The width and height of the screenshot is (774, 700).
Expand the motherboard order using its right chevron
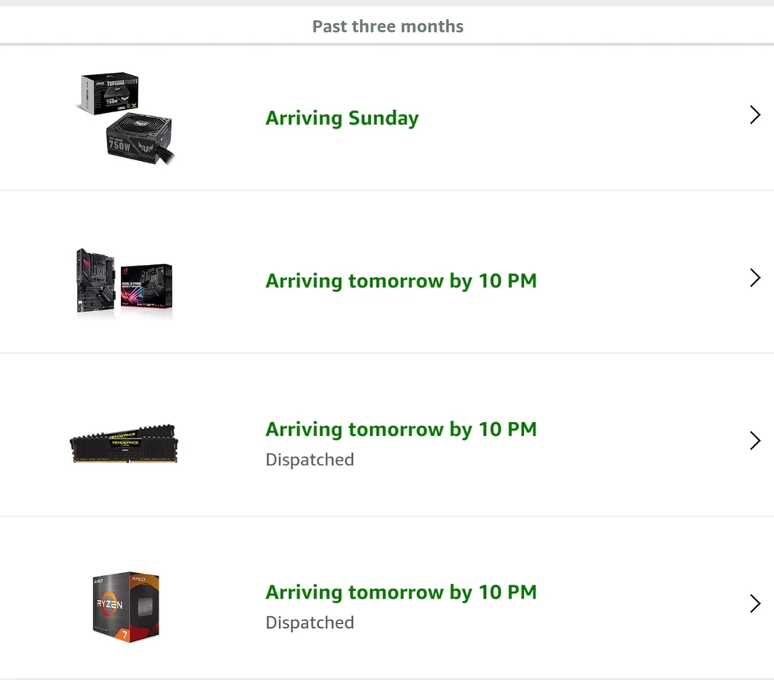pos(755,278)
